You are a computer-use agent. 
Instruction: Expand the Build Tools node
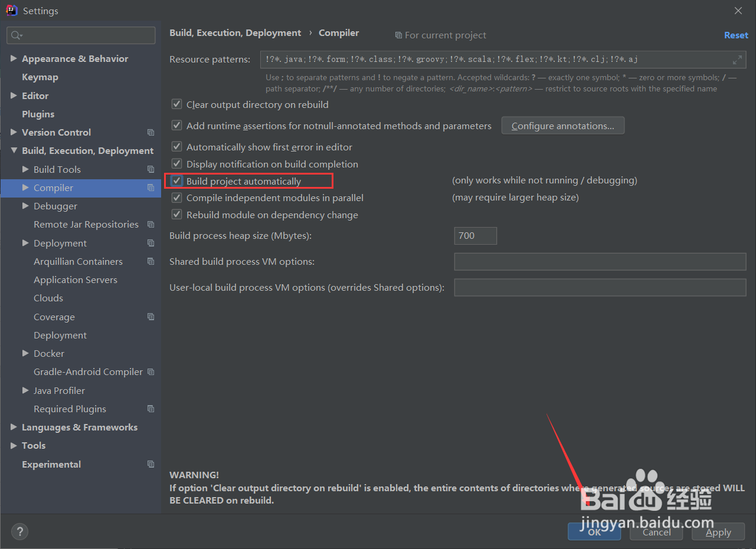click(25, 169)
